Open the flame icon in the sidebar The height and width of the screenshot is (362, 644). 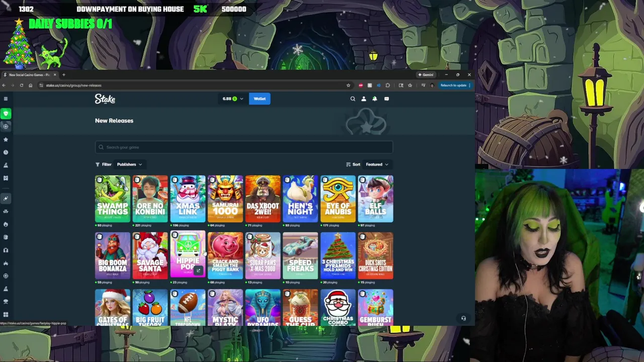[6, 224]
